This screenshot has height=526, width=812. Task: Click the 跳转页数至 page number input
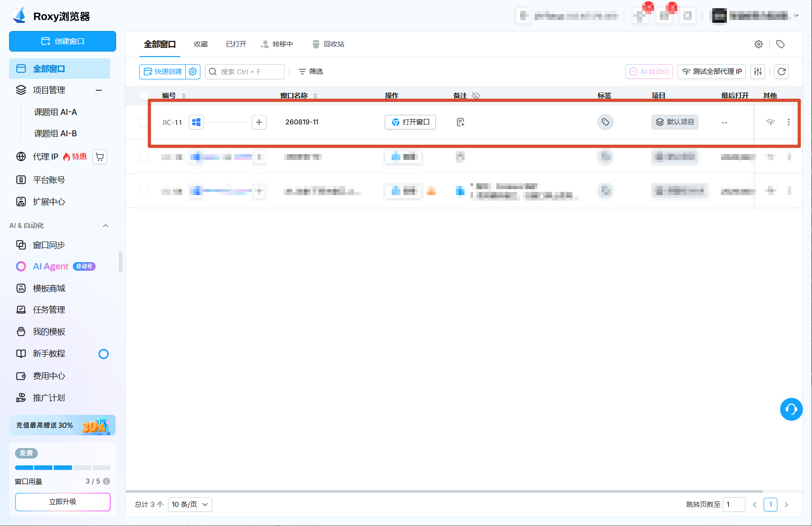pos(734,505)
